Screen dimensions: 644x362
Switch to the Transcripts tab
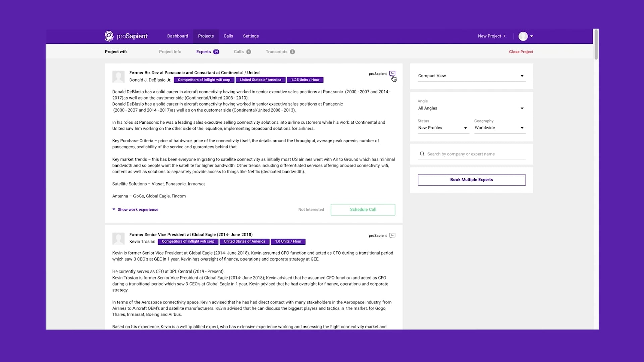coord(277,52)
